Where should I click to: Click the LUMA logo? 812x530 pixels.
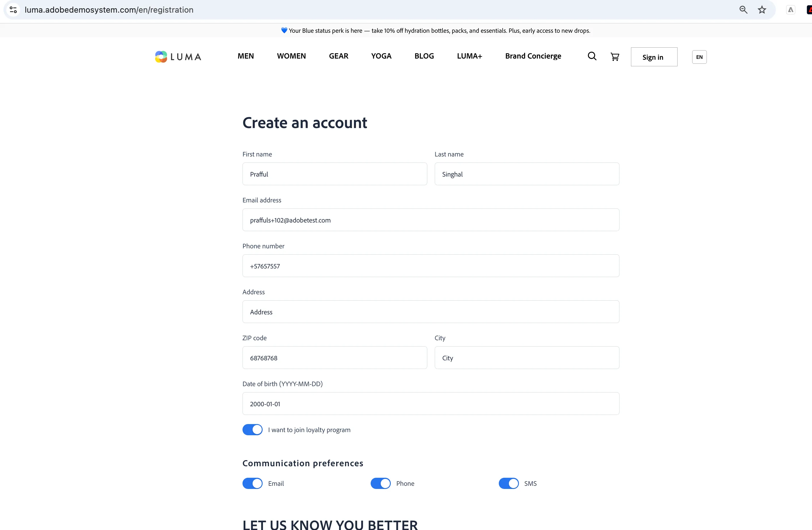tap(178, 57)
